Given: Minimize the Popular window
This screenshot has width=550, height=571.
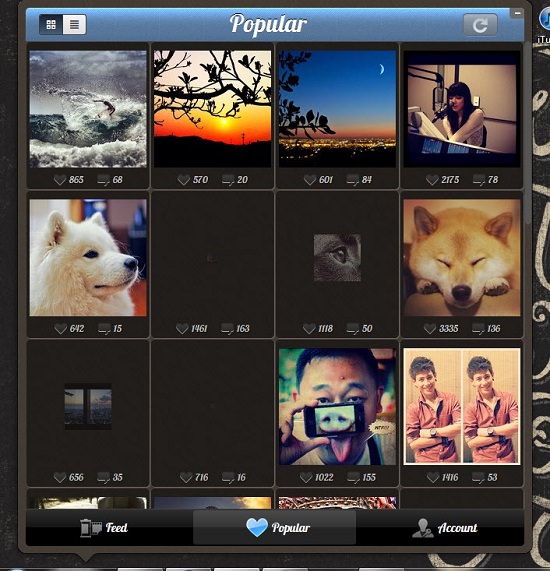Looking at the screenshot, I should [x=517, y=13].
